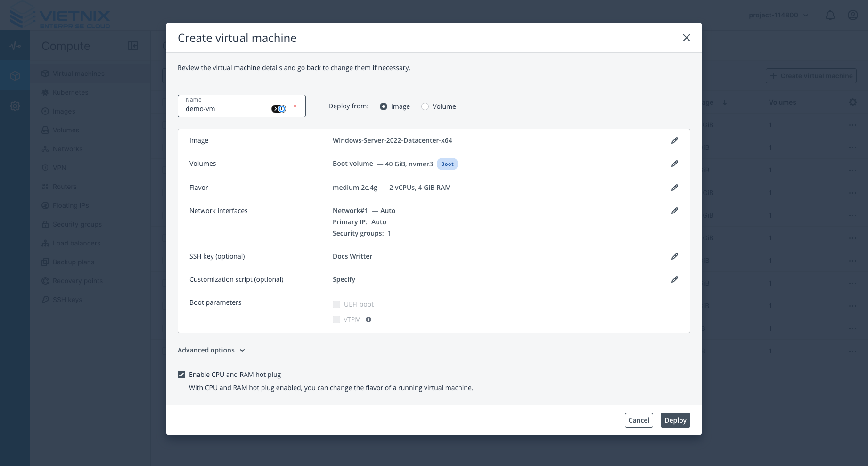868x466 pixels.
Task: Click the pencil icon for SSH key
Action: point(675,256)
